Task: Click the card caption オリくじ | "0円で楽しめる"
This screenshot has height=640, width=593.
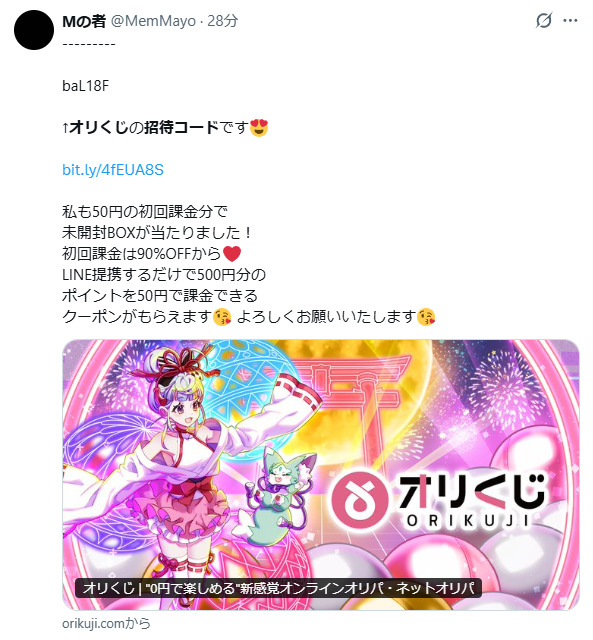Action: 278,588
